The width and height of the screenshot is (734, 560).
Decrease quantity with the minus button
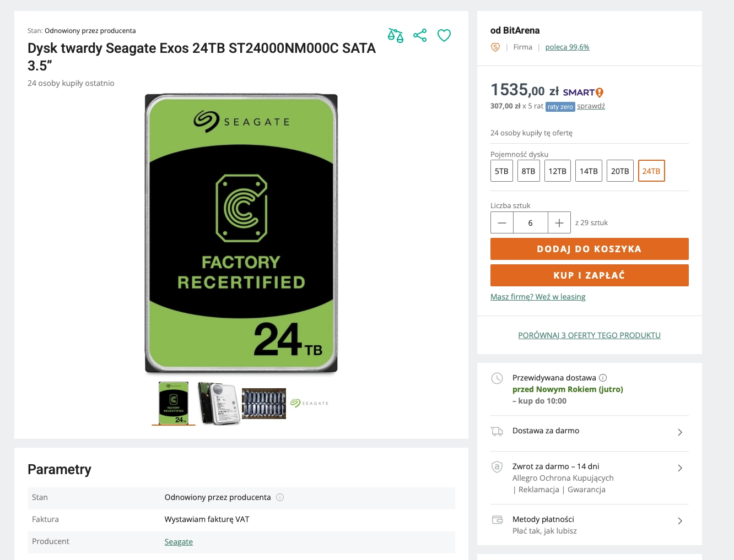[502, 223]
